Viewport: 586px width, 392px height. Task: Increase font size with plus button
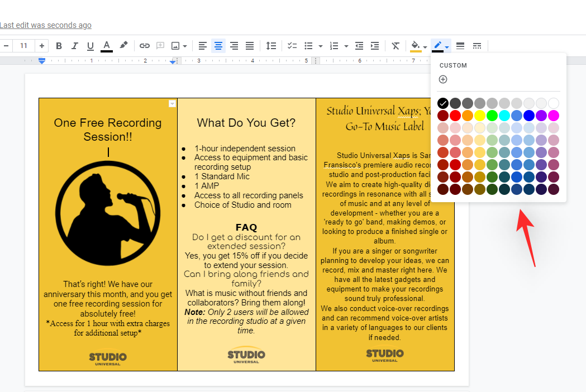(42, 46)
